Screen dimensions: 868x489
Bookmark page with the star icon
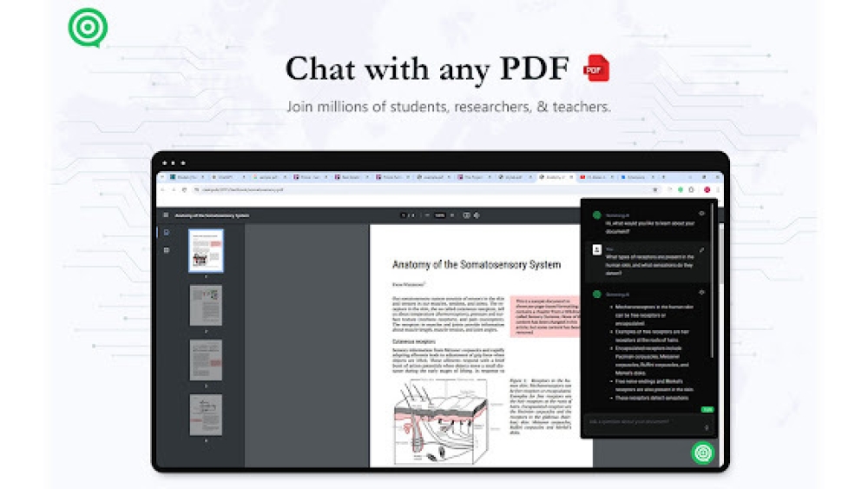(x=655, y=189)
